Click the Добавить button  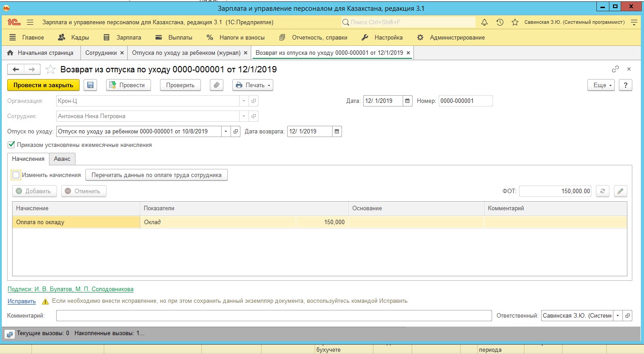35,191
